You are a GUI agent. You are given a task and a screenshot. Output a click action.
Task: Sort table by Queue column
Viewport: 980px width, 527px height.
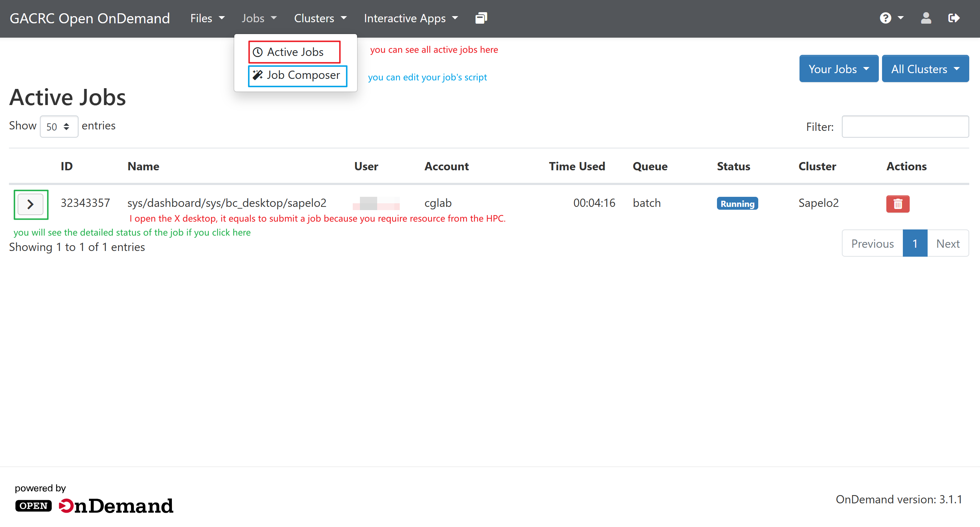coord(650,166)
